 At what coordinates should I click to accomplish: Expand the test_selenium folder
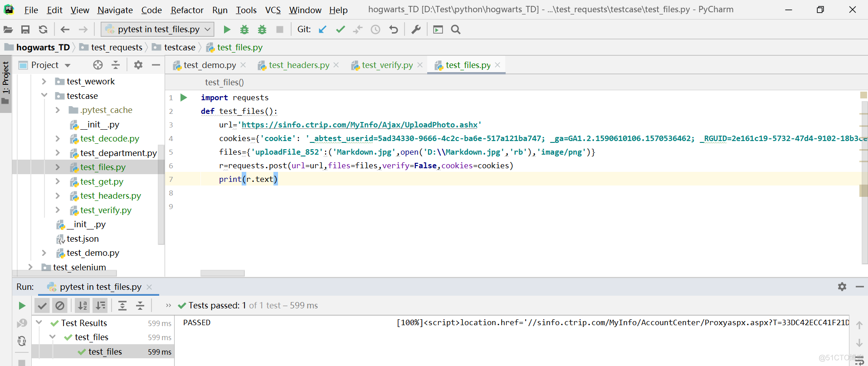[x=30, y=267]
